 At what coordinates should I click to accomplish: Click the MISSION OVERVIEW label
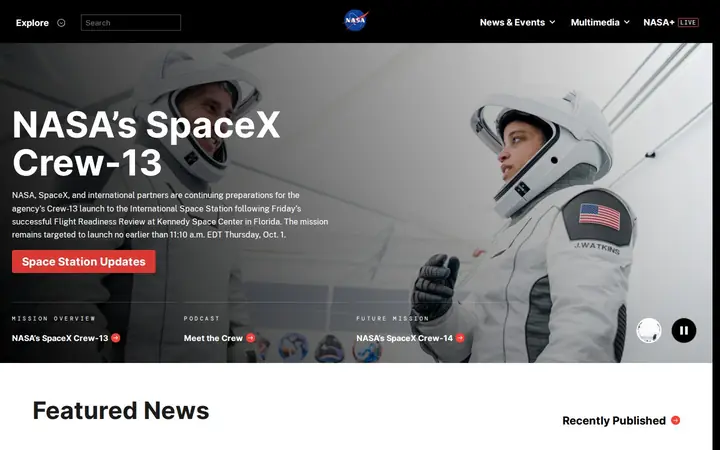point(54,318)
